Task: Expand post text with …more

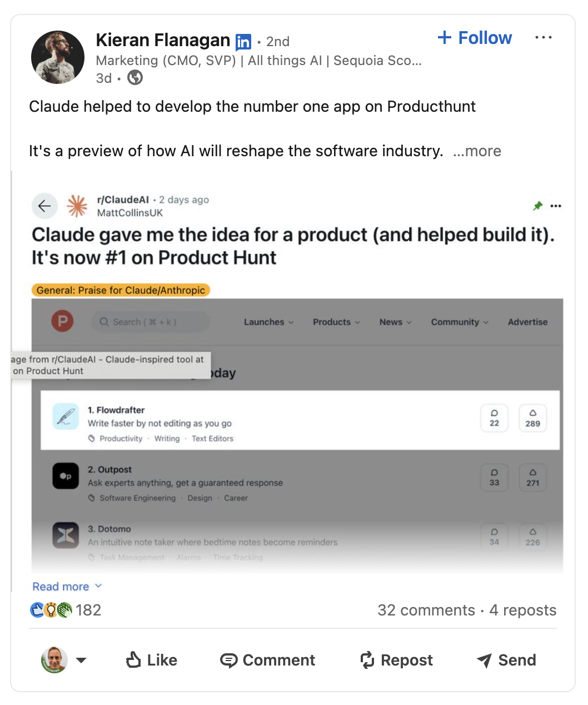Action: tap(477, 151)
